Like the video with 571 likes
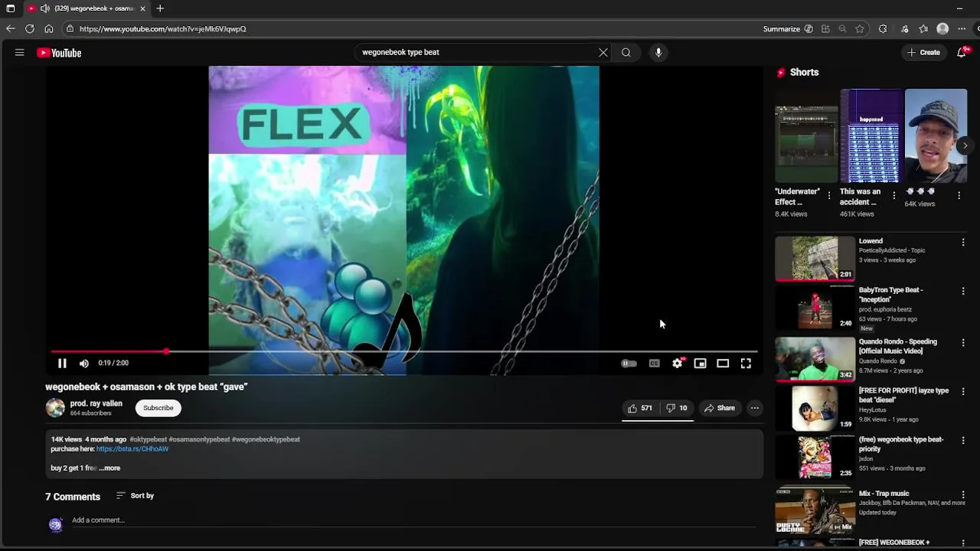 click(x=640, y=408)
